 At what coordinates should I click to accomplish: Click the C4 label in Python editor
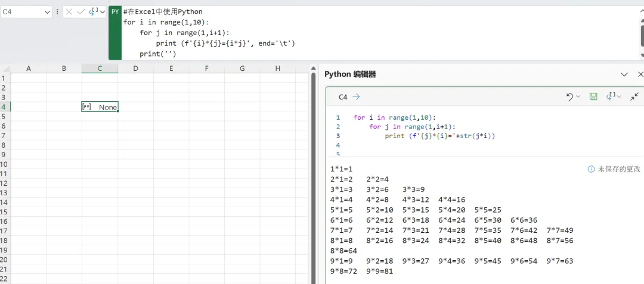click(343, 96)
